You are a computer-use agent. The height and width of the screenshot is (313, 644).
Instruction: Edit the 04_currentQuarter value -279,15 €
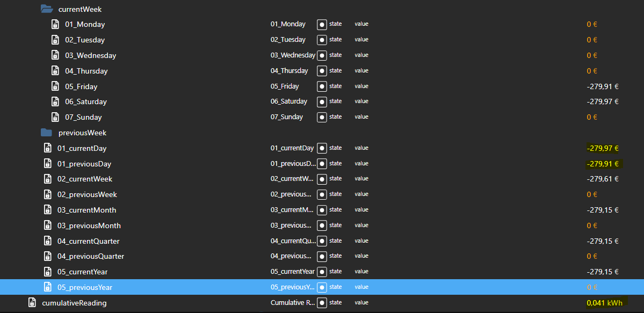click(603, 241)
